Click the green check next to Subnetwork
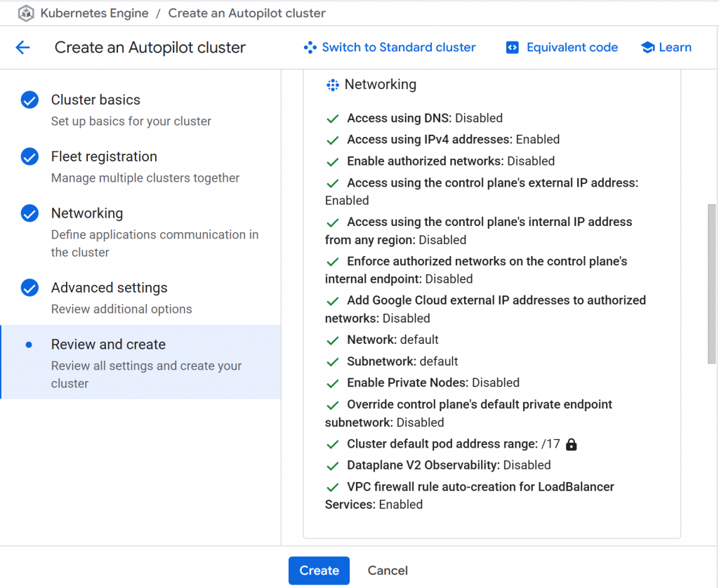The height and width of the screenshot is (588, 719). [333, 362]
